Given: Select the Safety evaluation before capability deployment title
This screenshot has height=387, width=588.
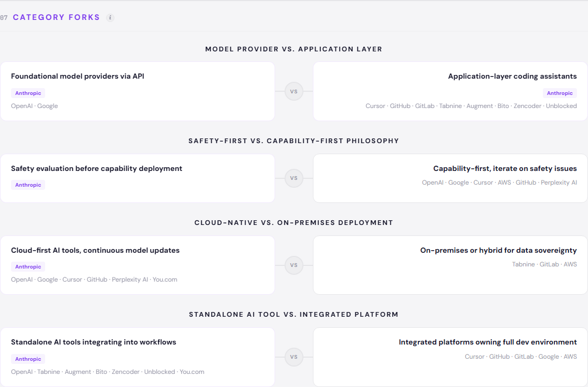Looking at the screenshot, I should click(x=97, y=169).
